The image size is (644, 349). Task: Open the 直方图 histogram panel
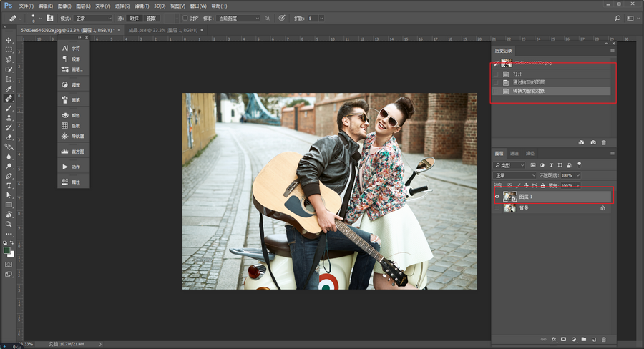click(76, 152)
